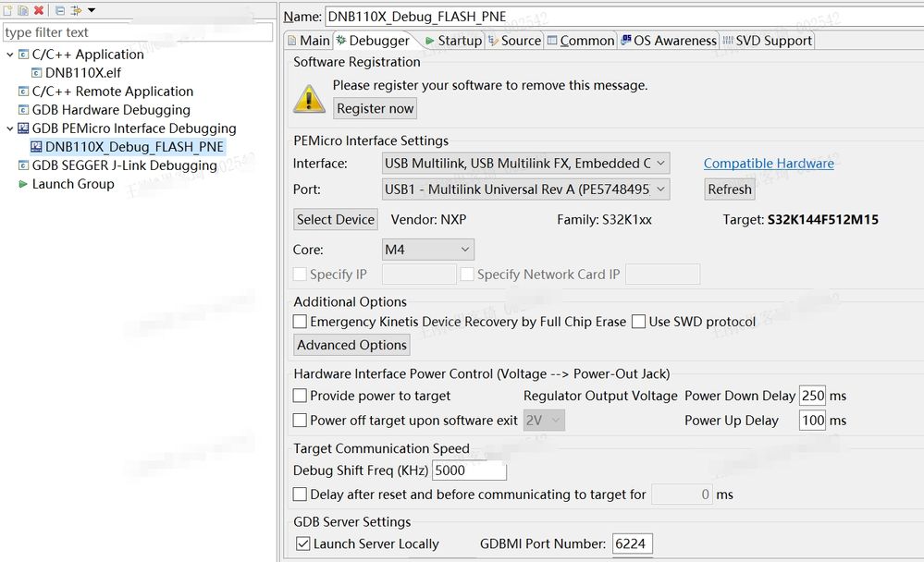Open the SVD Support tab
This screenshot has height=562, width=924.
click(x=768, y=41)
